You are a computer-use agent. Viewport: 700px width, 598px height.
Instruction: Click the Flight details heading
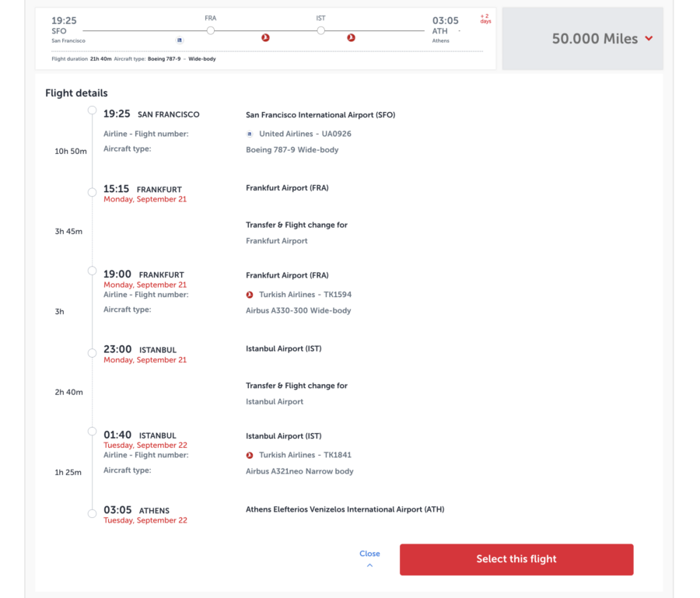coord(76,93)
